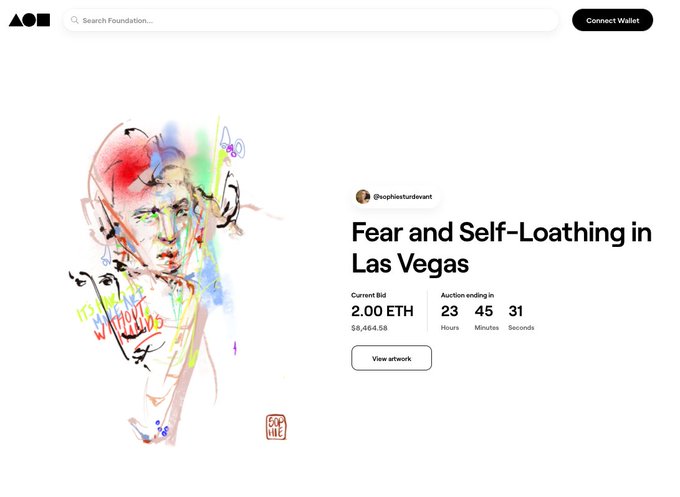
Task: Click the 2.00 ETH current bid amount
Action: (382, 311)
